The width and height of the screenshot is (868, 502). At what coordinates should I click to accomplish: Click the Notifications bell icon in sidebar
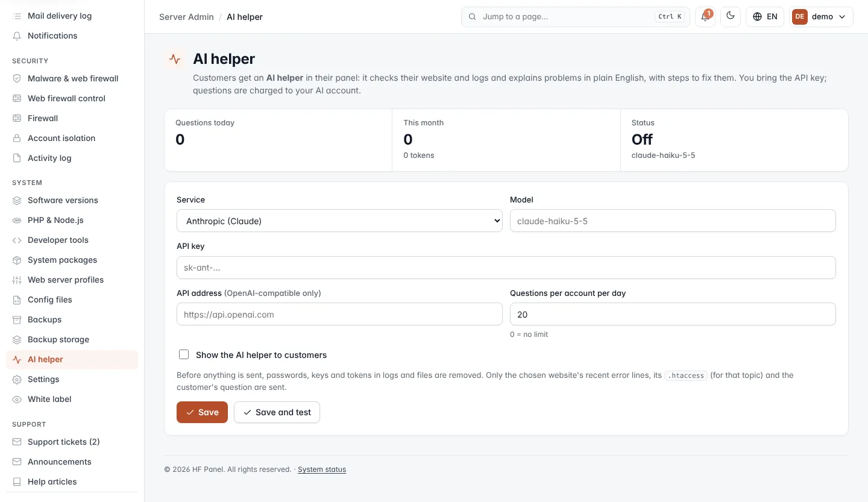[17, 36]
